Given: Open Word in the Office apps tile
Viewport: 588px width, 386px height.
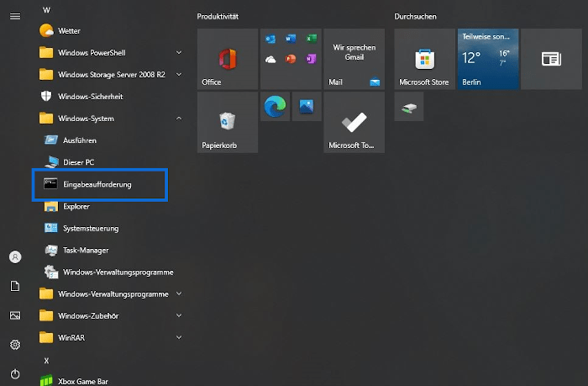Looking at the screenshot, I should pos(291,39).
